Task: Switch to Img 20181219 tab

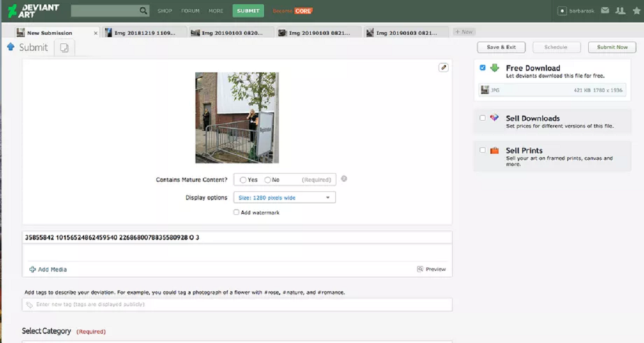Action: [145, 33]
